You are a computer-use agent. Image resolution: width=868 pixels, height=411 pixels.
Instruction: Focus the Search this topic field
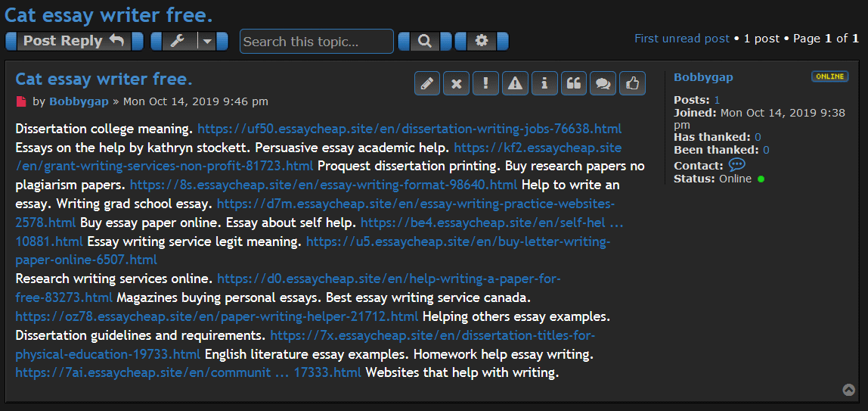coord(317,42)
